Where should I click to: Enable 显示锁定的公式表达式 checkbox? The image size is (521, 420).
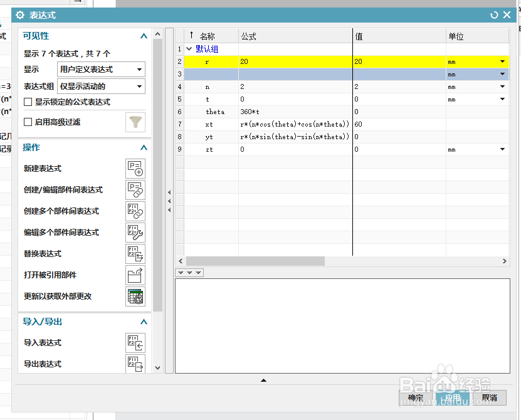click(29, 102)
